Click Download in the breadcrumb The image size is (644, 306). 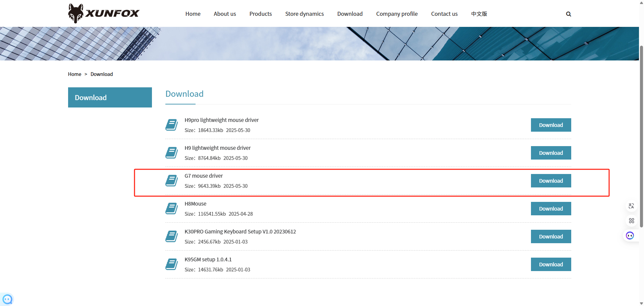[x=102, y=74]
